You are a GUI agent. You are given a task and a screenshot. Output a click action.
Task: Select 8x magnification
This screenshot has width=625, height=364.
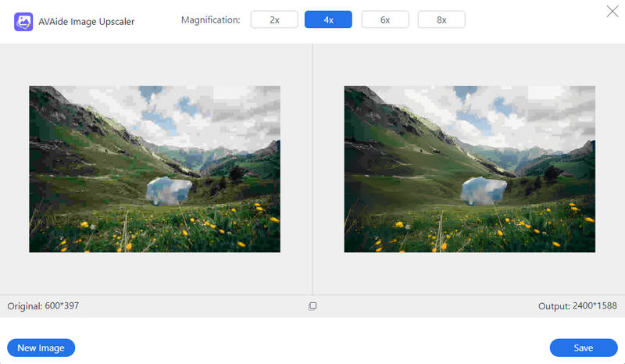[x=441, y=20]
